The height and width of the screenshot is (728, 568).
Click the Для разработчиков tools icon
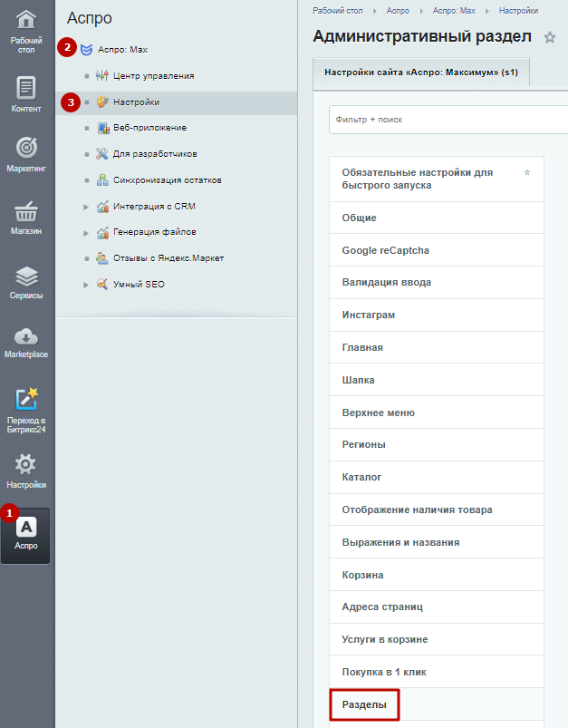tap(102, 154)
